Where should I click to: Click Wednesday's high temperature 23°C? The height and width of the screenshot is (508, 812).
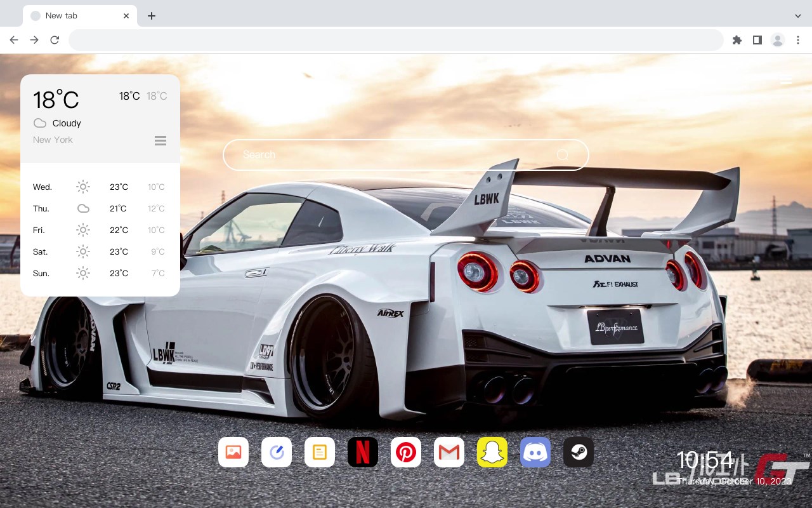119,187
